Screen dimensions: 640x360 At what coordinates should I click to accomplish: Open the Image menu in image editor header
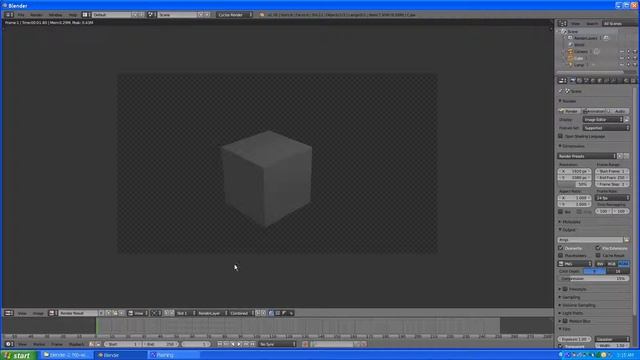(38, 313)
